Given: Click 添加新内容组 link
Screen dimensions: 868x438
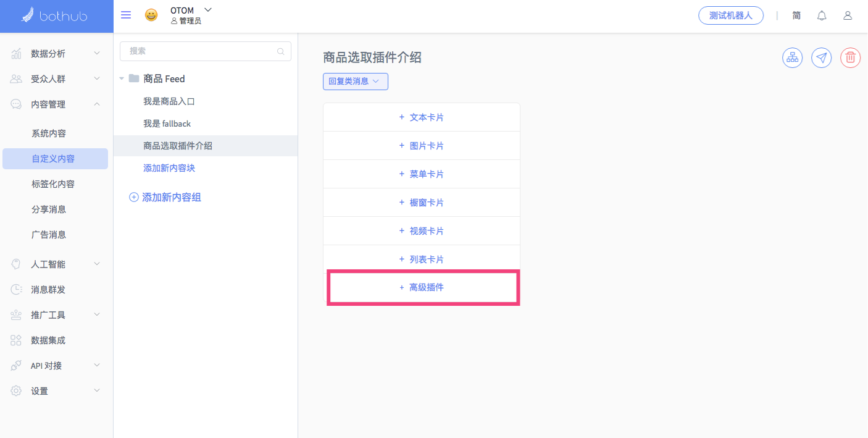Looking at the screenshot, I should click(x=172, y=198).
